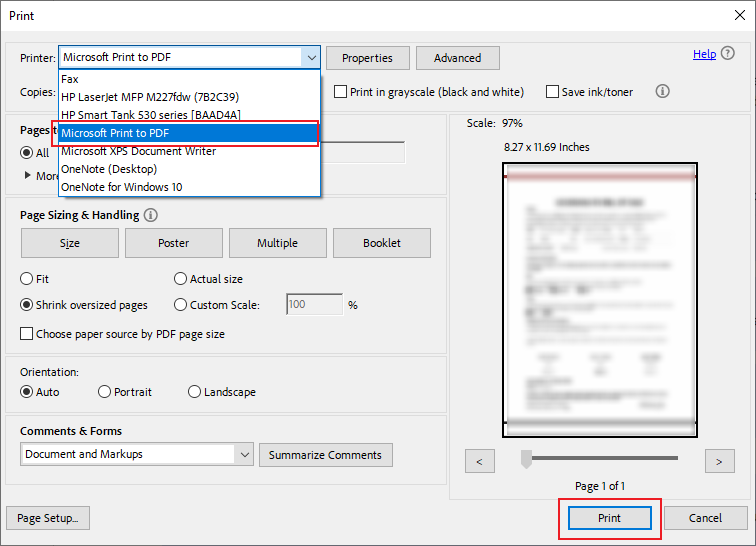Viewport: 756px width, 546px height.
Task: Pick Microsoft XPS Document Writer
Action: click(x=189, y=151)
